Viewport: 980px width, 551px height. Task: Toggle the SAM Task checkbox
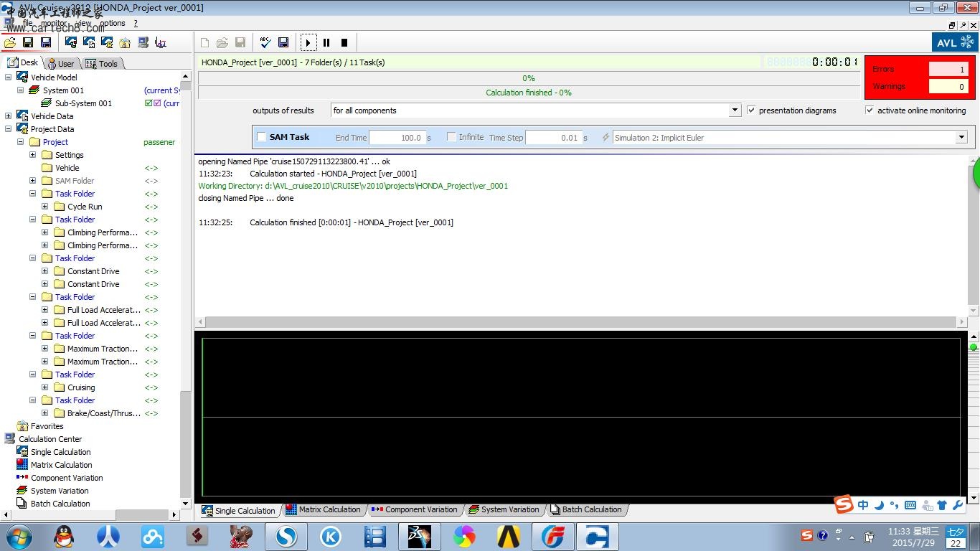coord(262,137)
